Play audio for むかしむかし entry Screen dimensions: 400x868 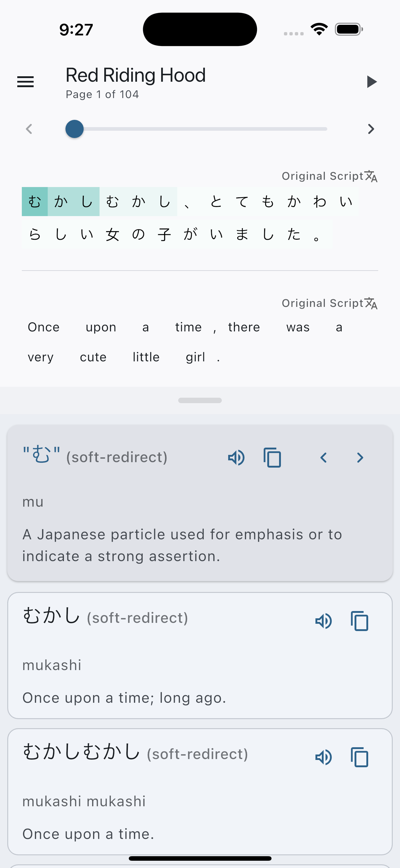click(x=323, y=757)
